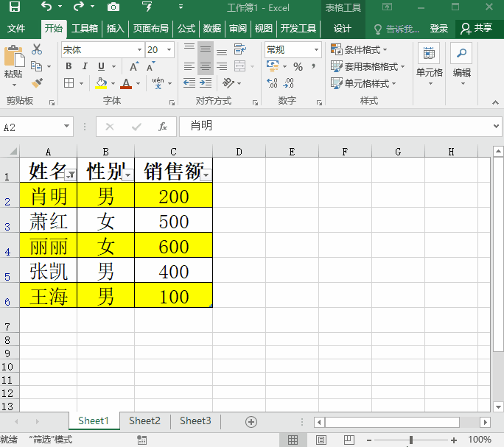Click the camera screenshot icon in the title bar
Screen dimensions: 504x447
pyautogui.click(x=113, y=7)
